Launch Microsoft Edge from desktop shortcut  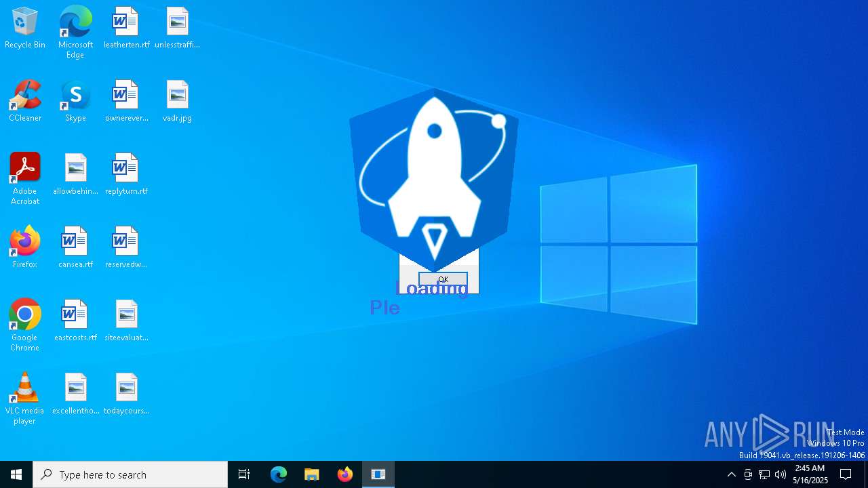coord(75,33)
